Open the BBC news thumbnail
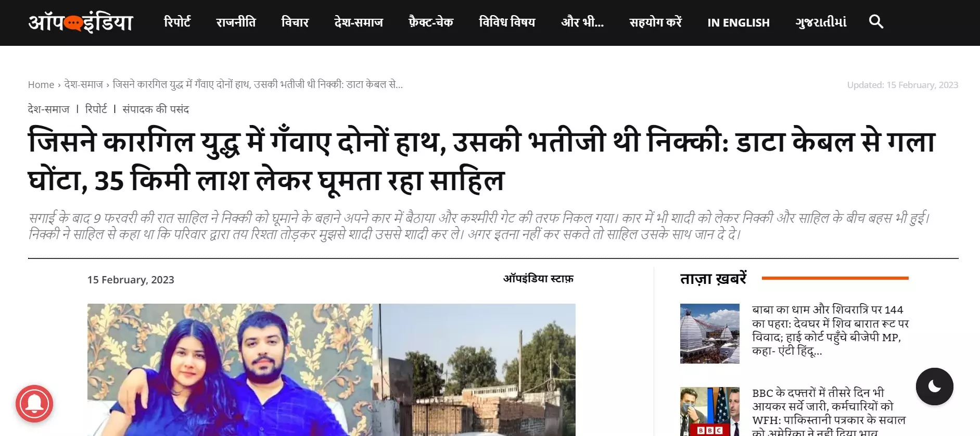 [709, 412]
